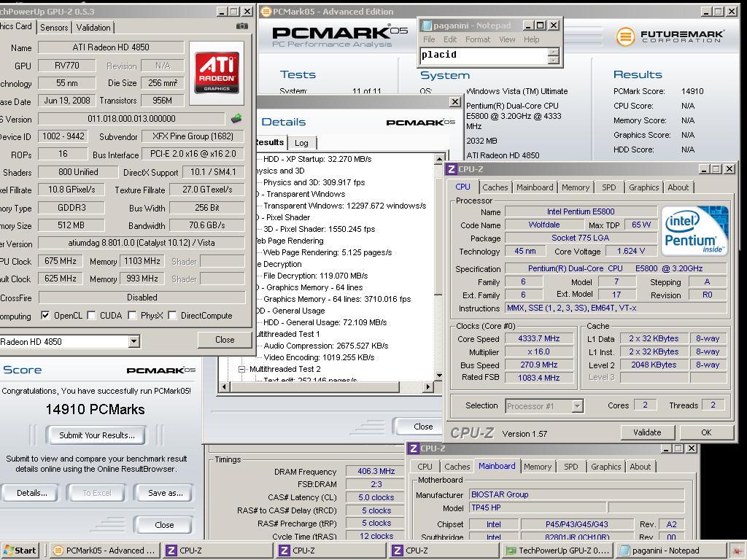The image size is (747, 560).
Task: Open the Edit menu in Notepad
Action: point(449,39)
